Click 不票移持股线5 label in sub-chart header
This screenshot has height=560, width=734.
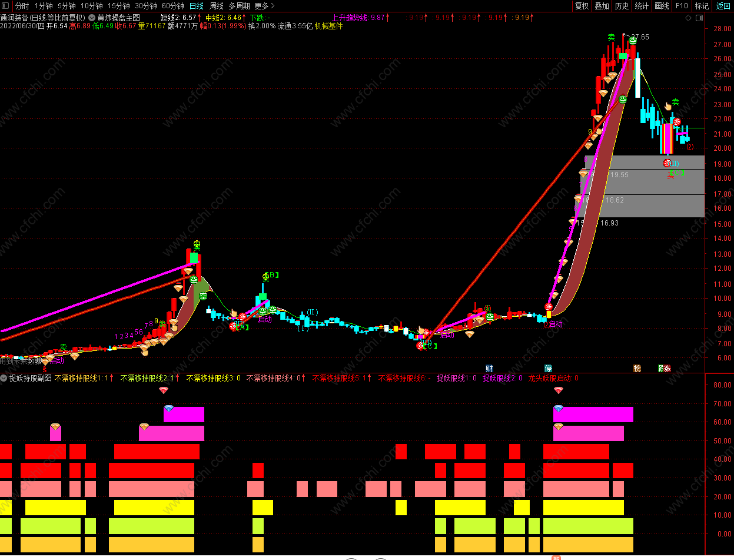coord(338,378)
